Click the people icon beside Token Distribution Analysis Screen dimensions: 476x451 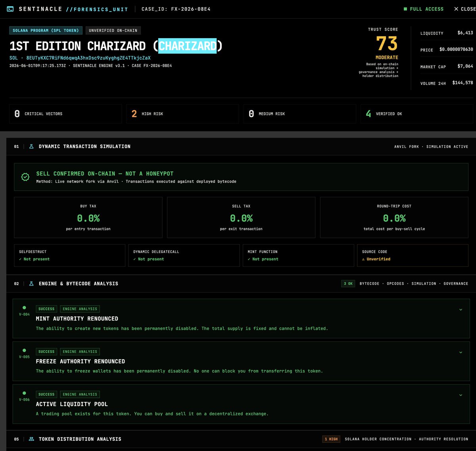click(31, 439)
